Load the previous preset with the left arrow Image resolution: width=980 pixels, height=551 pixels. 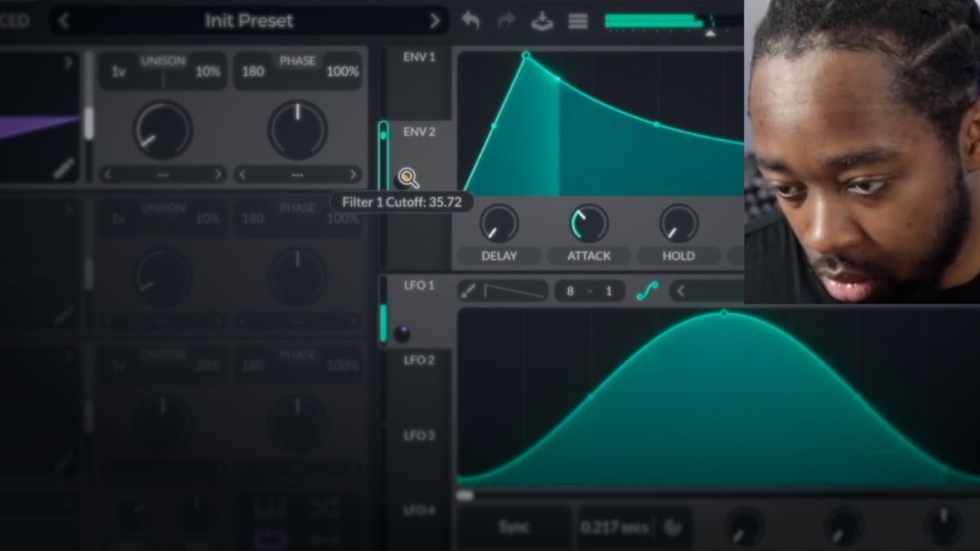(x=64, y=21)
